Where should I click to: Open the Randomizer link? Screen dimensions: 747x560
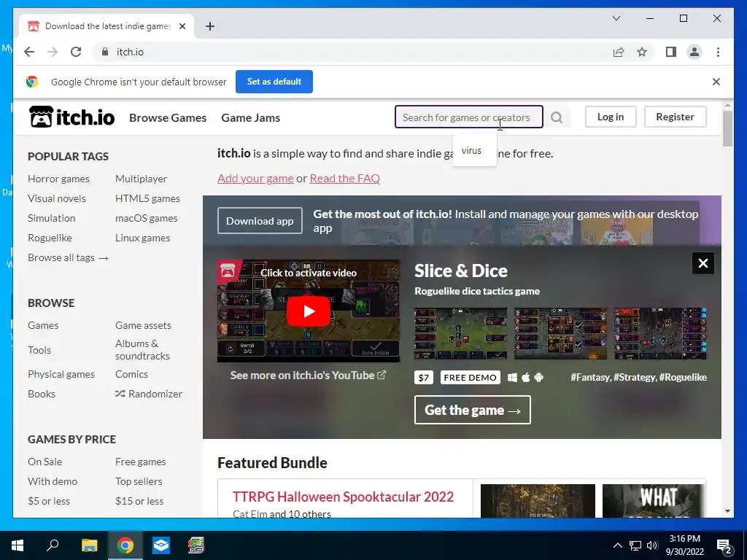coord(149,394)
